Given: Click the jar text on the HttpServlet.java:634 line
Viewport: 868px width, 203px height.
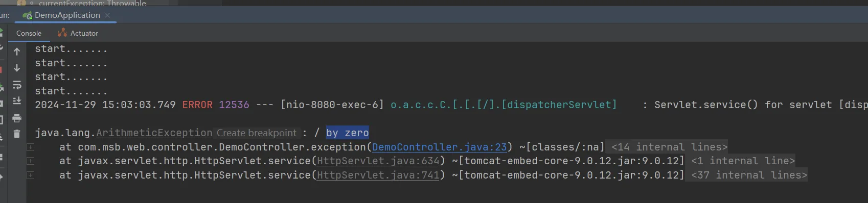Looking at the screenshot, I should click(x=568, y=161).
